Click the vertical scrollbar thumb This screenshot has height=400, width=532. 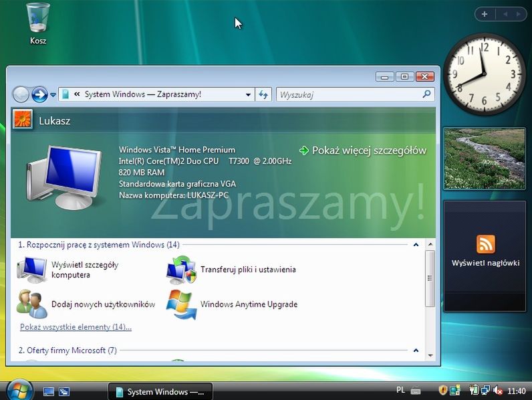tap(430, 278)
